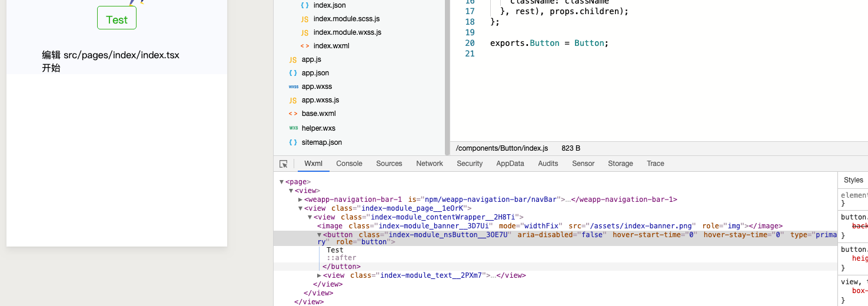868x306 pixels.
Task: Click the wxs icon beside helper.wxs
Action: pyautogui.click(x=293, y=128)
